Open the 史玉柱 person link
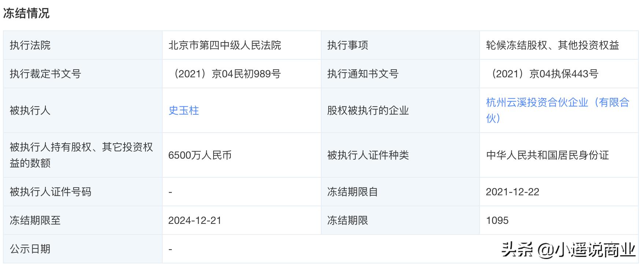The width and height of the screenshot is (644, 266). point(184,110)
